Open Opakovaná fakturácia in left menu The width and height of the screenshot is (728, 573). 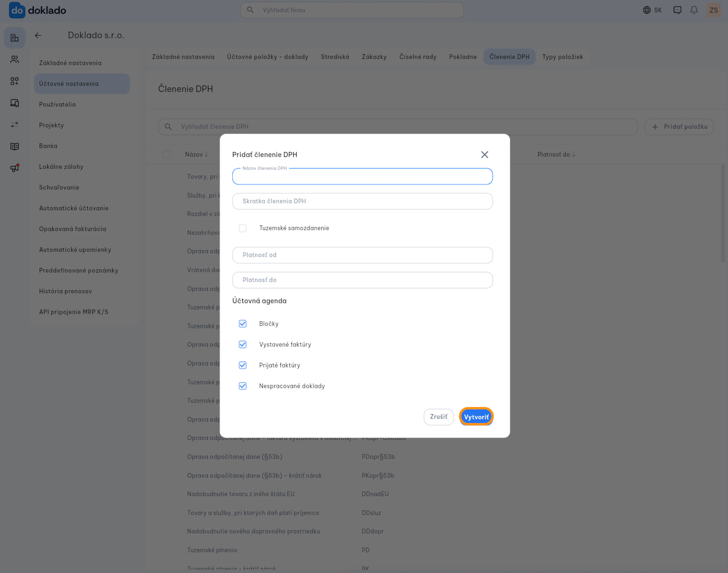pyautogui.click(x=82, y=229)
